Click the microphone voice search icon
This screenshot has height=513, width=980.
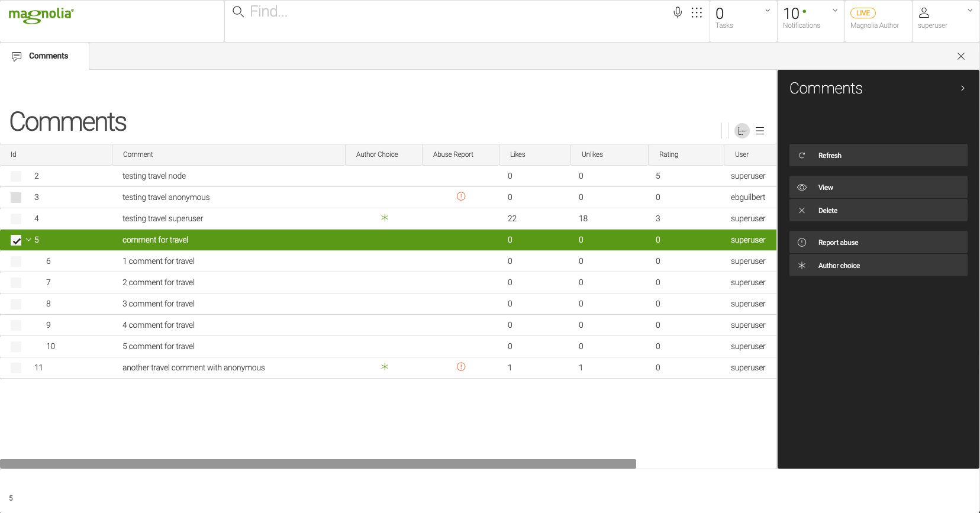pos(678,12)
